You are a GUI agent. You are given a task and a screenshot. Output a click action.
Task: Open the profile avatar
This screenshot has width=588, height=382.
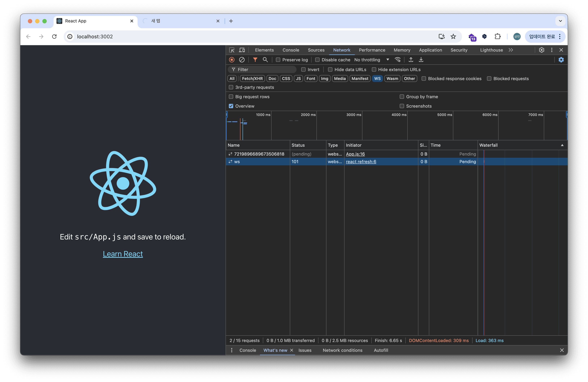click(x=517, y=37)
